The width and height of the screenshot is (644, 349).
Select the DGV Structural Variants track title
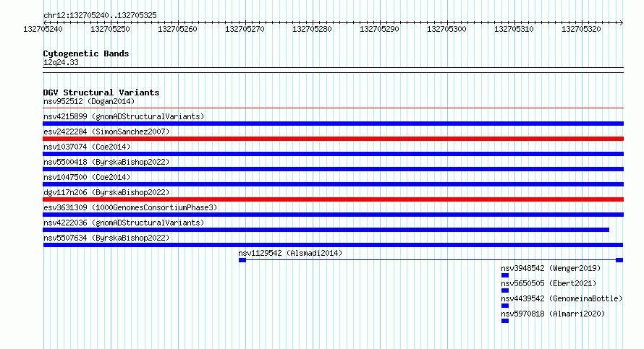click(x=101, y=92)
